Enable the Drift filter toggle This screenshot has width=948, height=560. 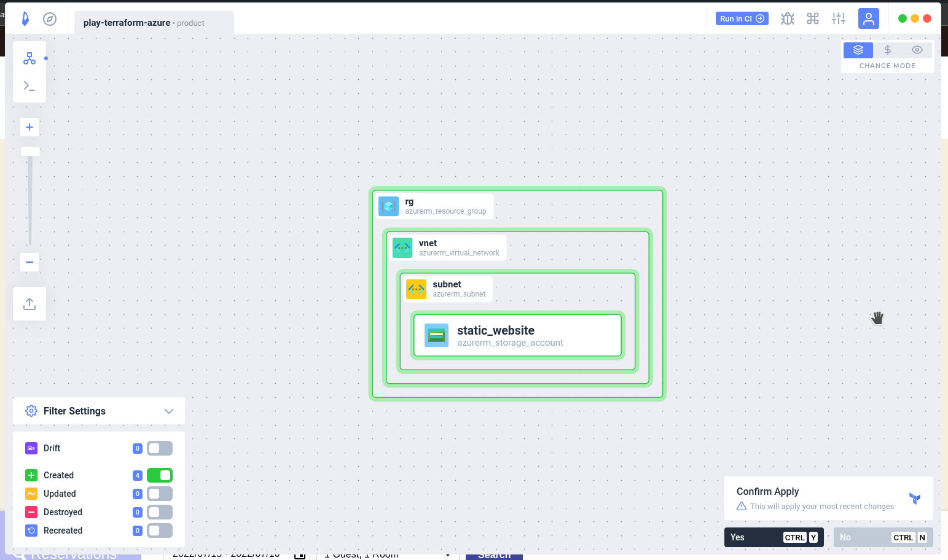[159, 448]
